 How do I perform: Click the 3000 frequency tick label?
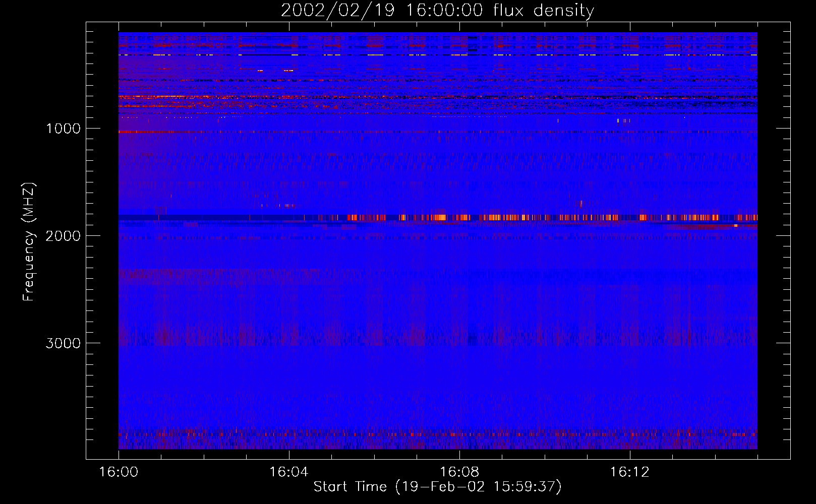(63, 343)
